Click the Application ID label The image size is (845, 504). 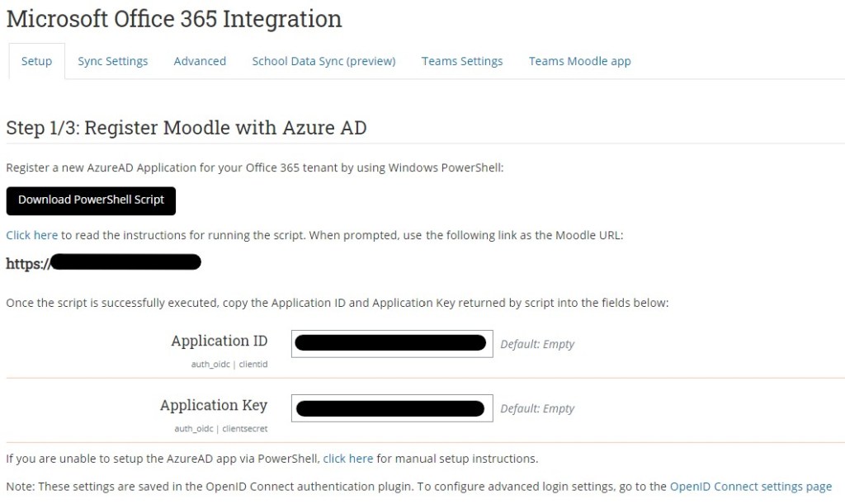pos(219,341)
